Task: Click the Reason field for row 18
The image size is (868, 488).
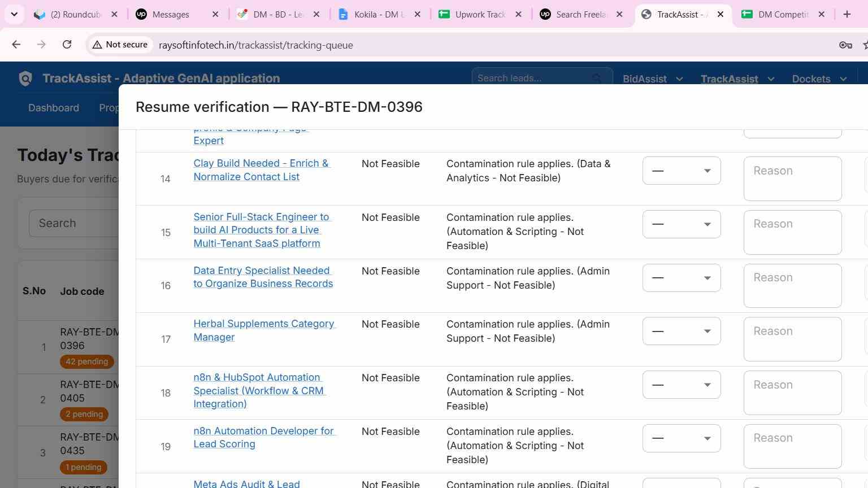Action: coord(792,393)
